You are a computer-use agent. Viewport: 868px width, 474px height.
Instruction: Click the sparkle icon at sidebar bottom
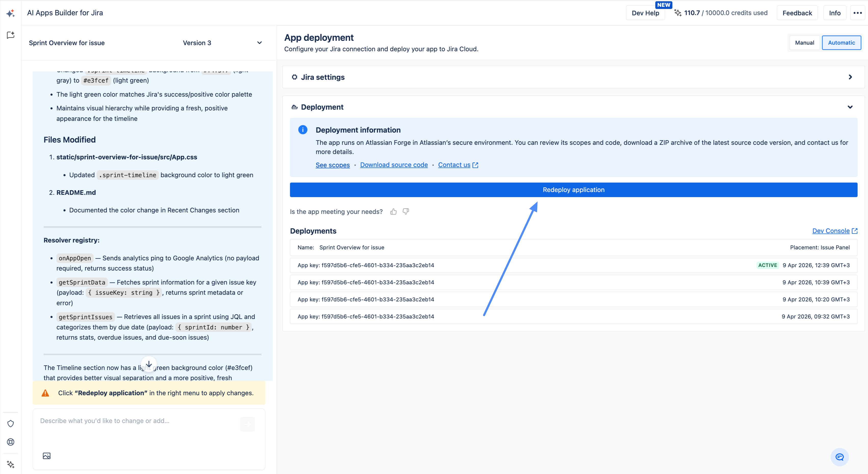(10, 464)
